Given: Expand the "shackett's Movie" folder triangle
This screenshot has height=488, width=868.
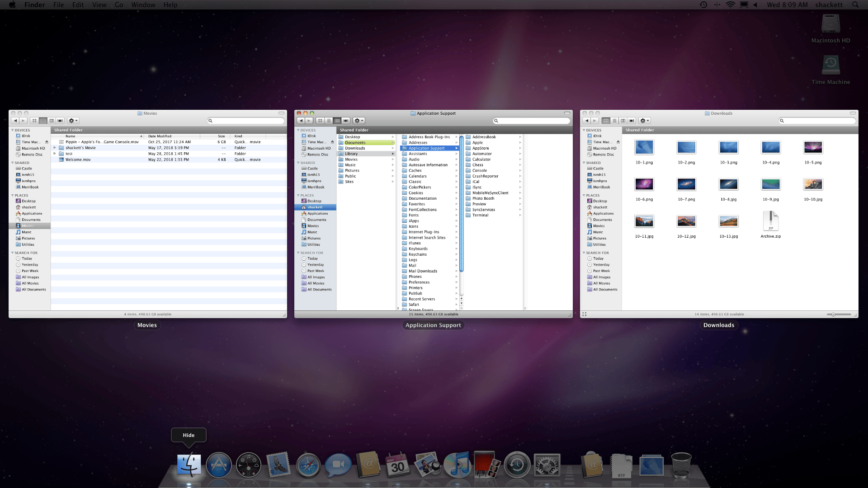Looking at the screenshot, I should pos(55,148).
